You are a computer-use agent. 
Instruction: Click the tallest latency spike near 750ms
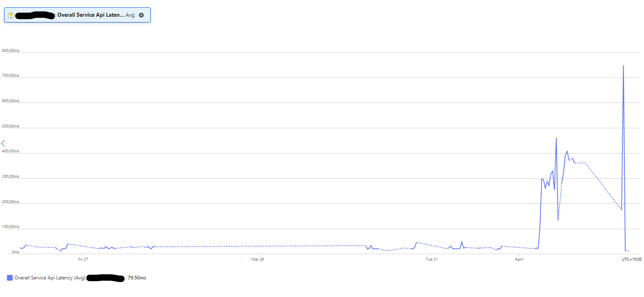click(x=623, y=66)
